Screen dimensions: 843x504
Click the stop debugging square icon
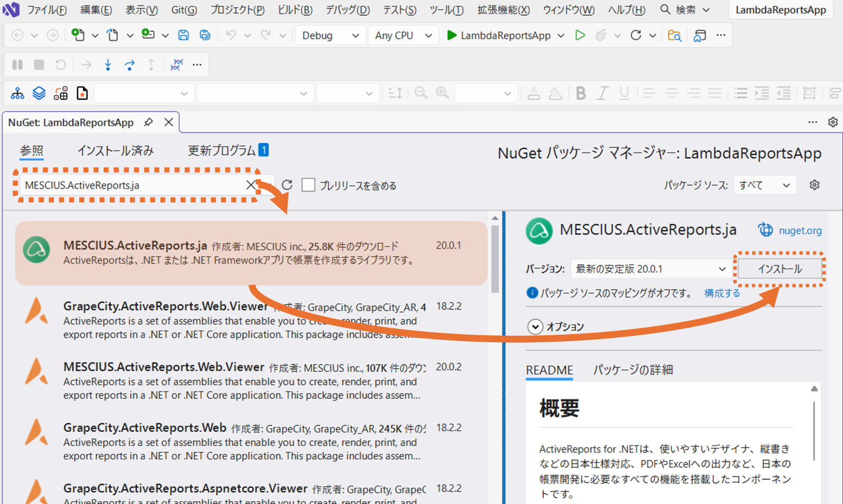[39, 64]
